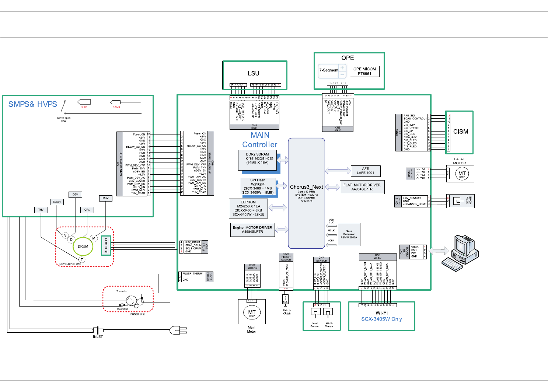Select the CRUM box

pyautogui.click(x=106, y=246)
